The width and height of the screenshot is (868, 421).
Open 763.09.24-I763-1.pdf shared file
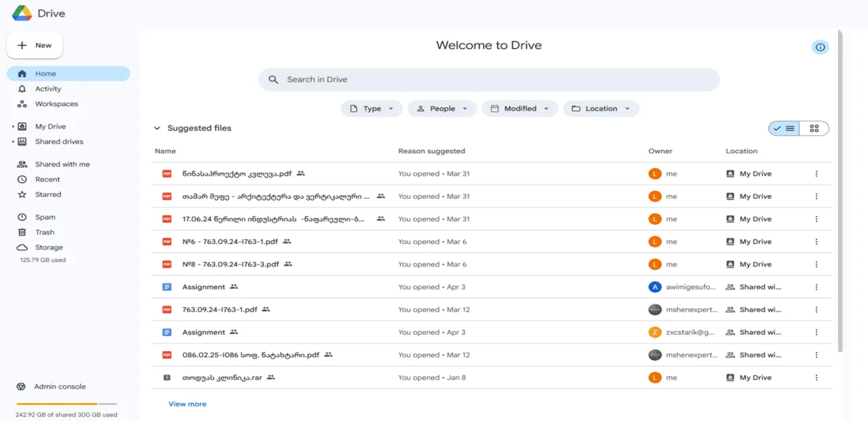[220, 310]
